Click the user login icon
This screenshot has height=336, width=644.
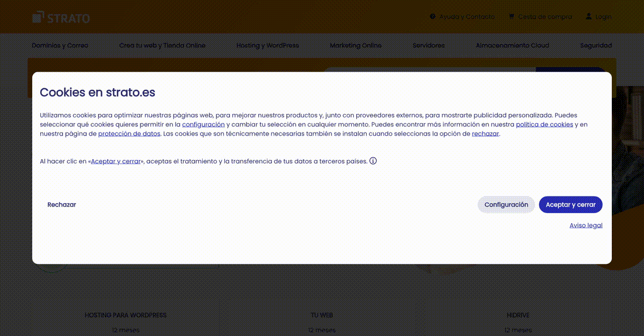(589, 17)
